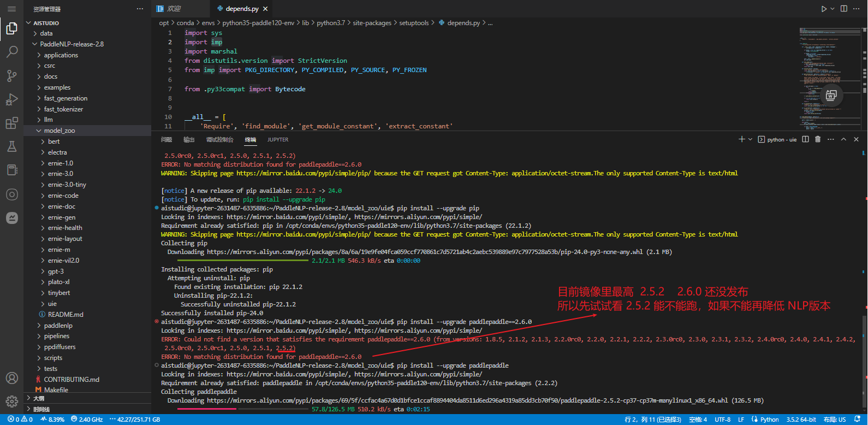The width and height of the screenshot is (868, 425).
Task: Place cursor on line 4 StrictVersion import
Action: [x=322, y=61]
